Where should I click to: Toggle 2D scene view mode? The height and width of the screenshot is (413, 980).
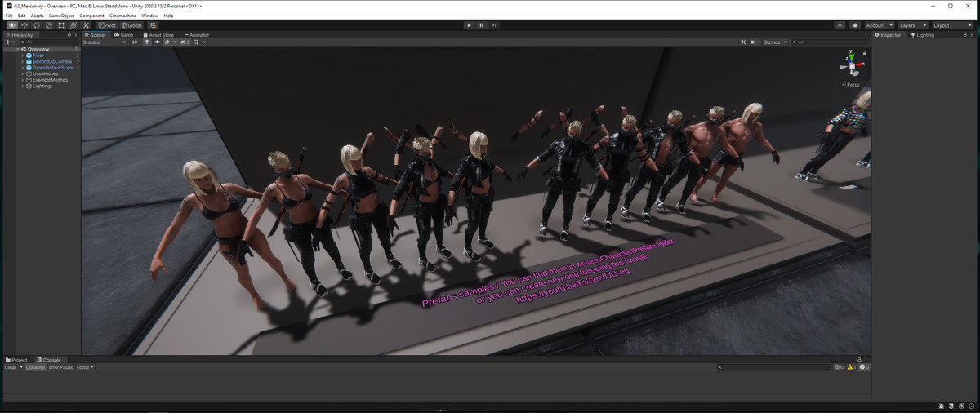(135, 42)
